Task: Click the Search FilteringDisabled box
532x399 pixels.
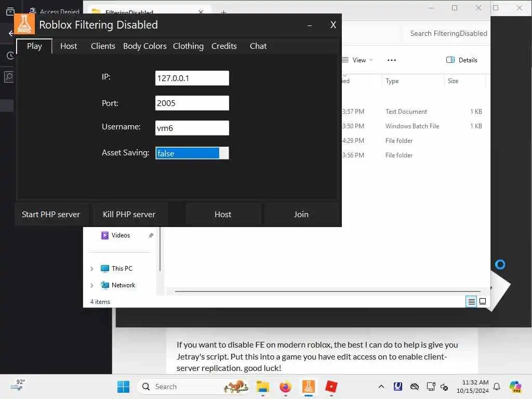Action: pos(448,33)
